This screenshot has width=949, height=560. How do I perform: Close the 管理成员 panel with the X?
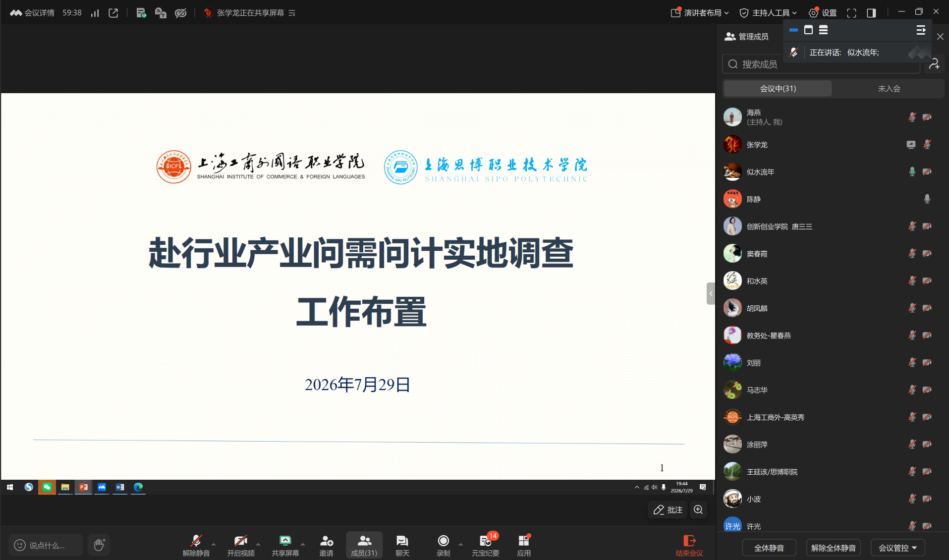point(940,37)
